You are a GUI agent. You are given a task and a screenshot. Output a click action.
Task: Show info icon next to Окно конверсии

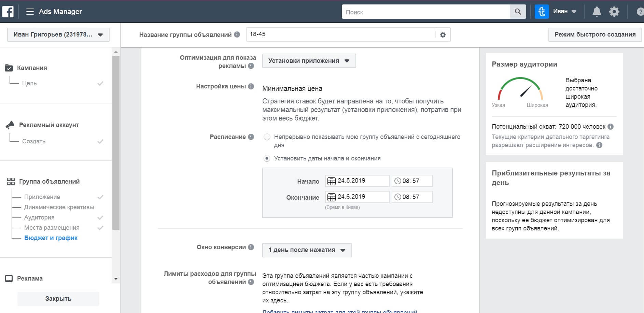pyautogui.click(x=251, y=247)
